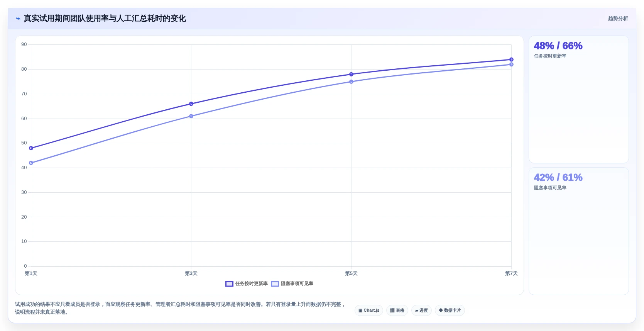Screen dimensions: 644x331
Task: Click the description paragraph starting 试用成功的结果
Action: (x=181, y=308)
